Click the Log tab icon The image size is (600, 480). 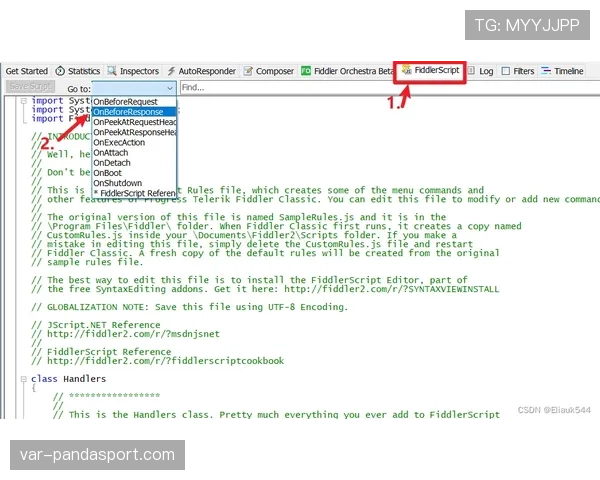point(471,71)
